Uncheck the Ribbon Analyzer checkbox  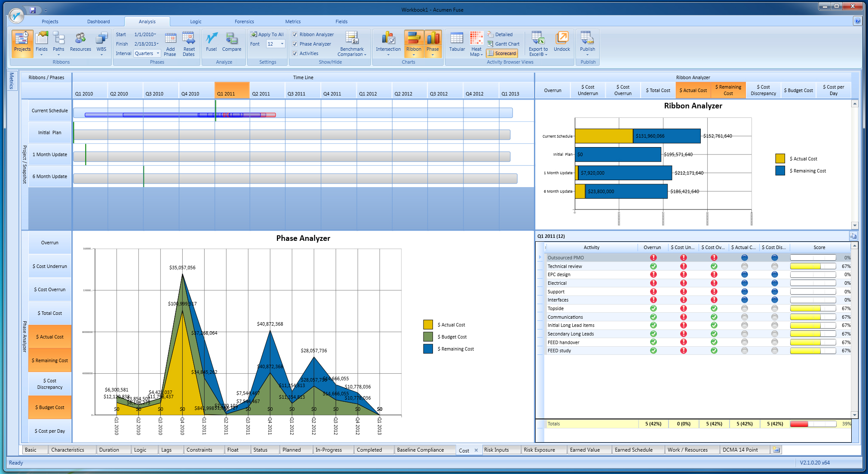point(295,34)
